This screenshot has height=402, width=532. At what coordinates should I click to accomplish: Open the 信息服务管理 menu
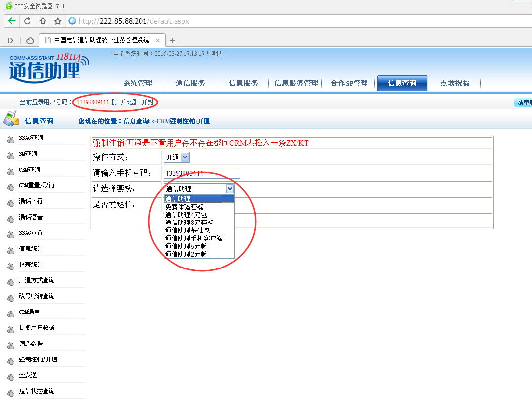[296, 83]
